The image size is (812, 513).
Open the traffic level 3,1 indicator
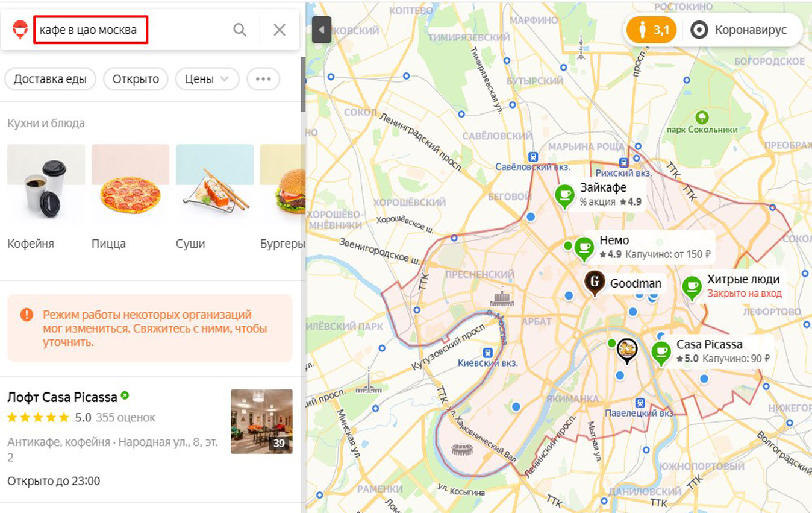651,30
